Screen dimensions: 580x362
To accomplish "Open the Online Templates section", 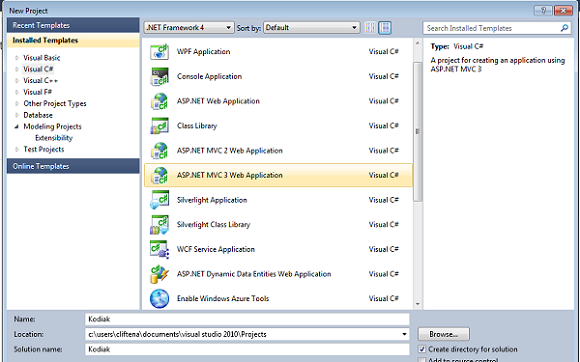I will click(73, 166).
